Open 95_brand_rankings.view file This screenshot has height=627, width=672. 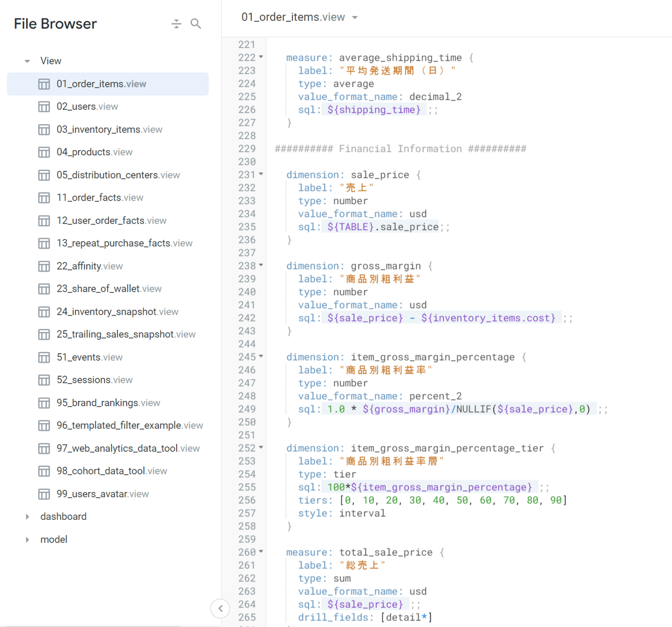[x=108, y=403]
